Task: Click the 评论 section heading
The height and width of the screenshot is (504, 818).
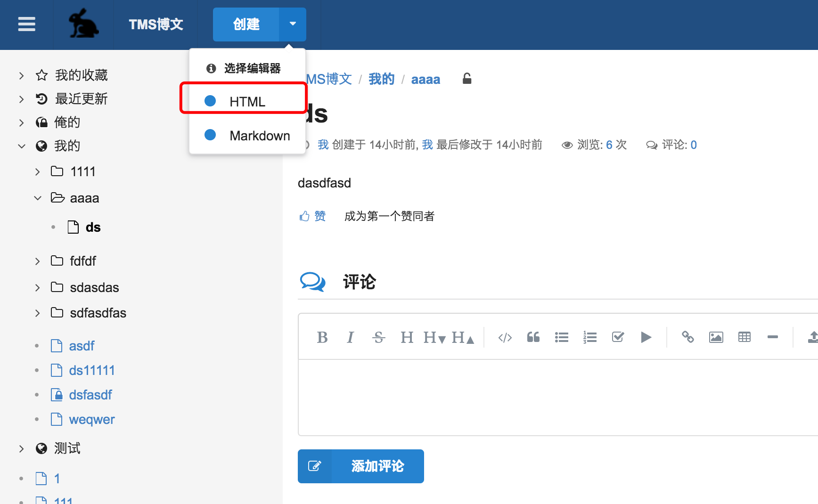Action: click(359, 282)
